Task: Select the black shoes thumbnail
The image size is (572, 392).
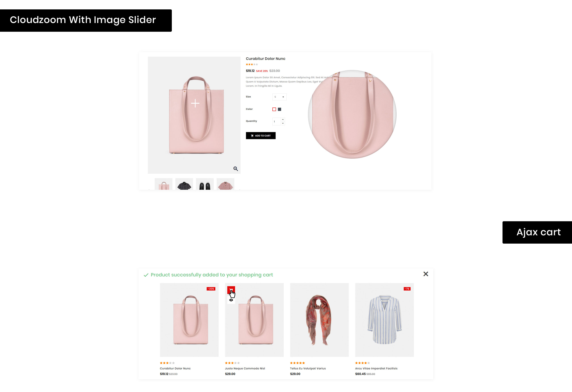Action: point(205,184)
